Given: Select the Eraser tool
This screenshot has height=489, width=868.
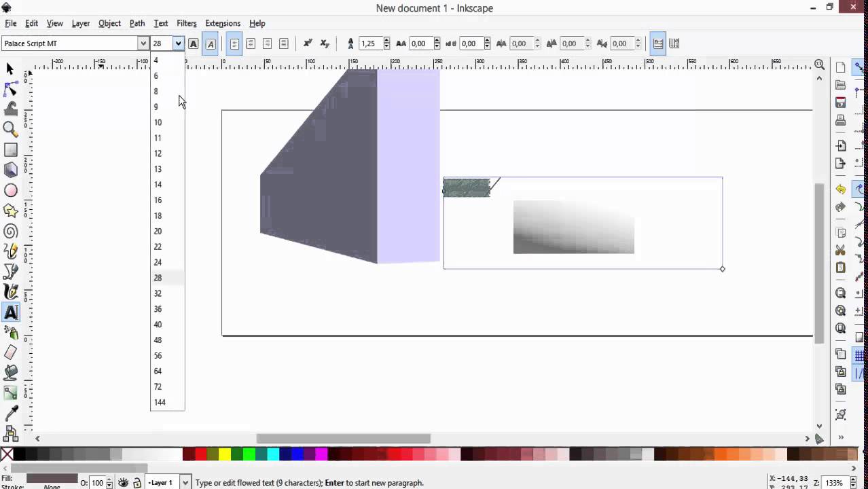Looking at the screenshot, I should click(10, 352).
